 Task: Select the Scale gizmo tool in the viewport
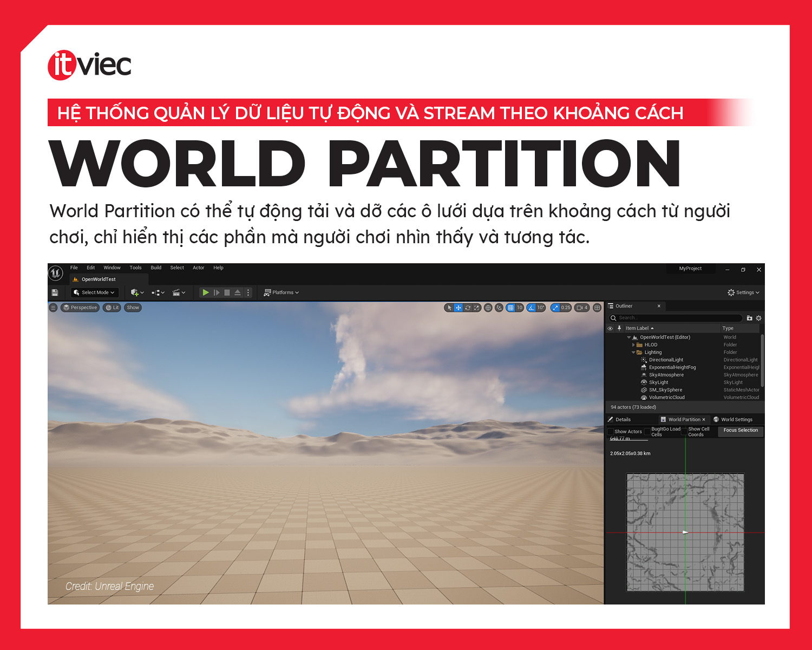pos(476,308)
